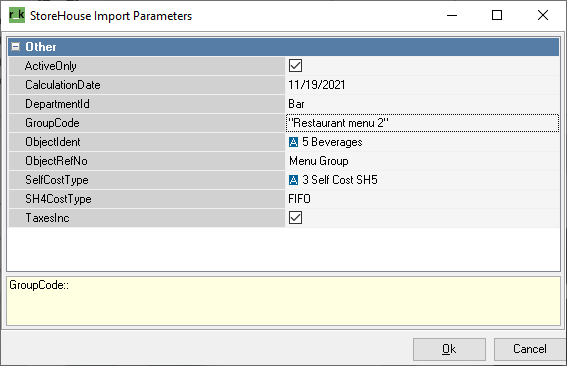Click the GroupCode description panel
The image size is (567, 366).
click(x=284, y=301)
